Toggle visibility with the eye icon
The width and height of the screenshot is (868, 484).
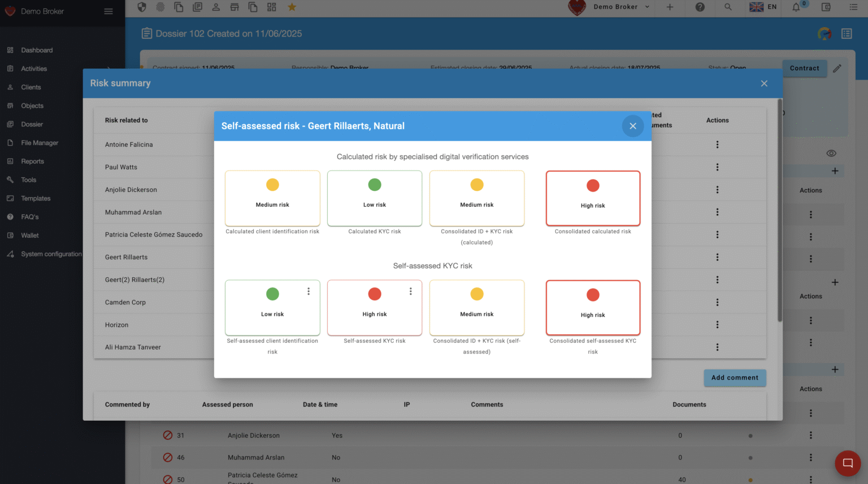(x=831, y=154)
